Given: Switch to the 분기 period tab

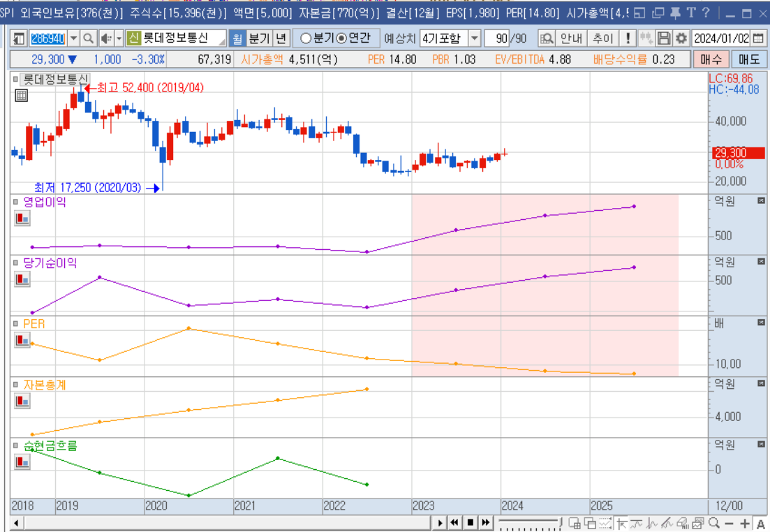Looking at the screenshot, I should click(259, 38).
